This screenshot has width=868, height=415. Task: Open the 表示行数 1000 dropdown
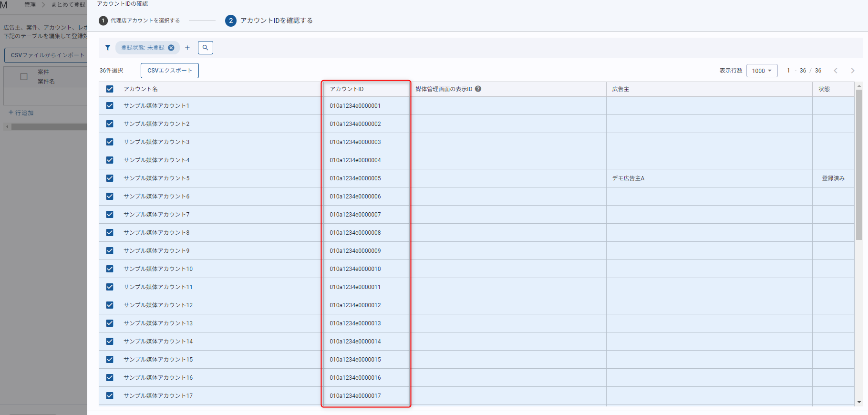point(762,71)
